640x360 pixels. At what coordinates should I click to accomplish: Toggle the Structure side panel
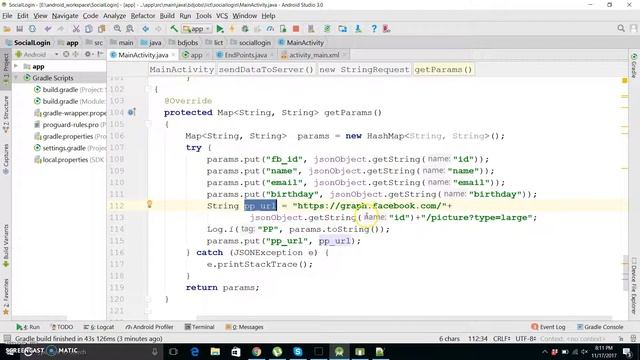click(6, 114)
